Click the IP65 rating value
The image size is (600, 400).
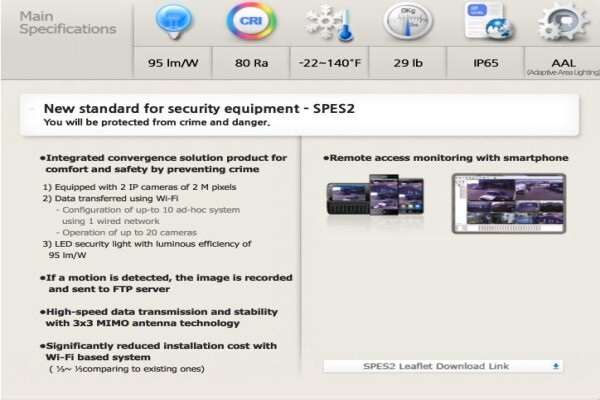click(x=486, y=63)
